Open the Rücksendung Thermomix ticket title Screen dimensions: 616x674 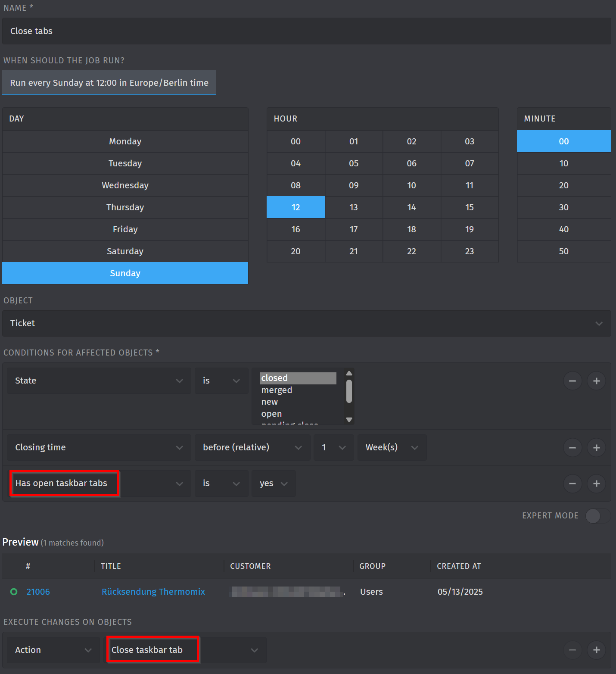(x=153, y=592)
